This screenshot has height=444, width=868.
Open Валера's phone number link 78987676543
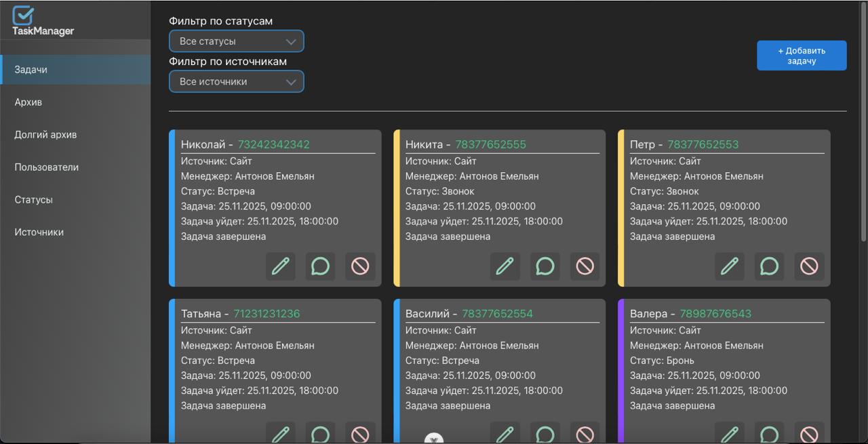tap(715, 314)
